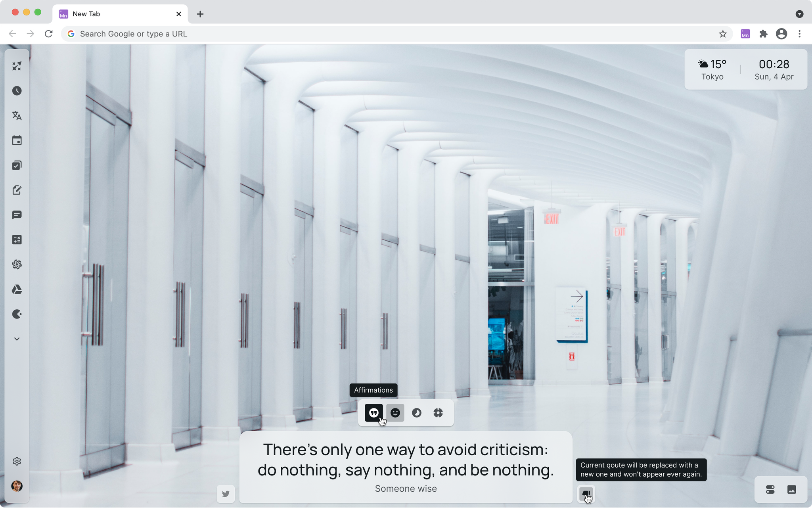Open ChatGPT from the sidebar
The image size is (812, 508).
coord(17,265)
